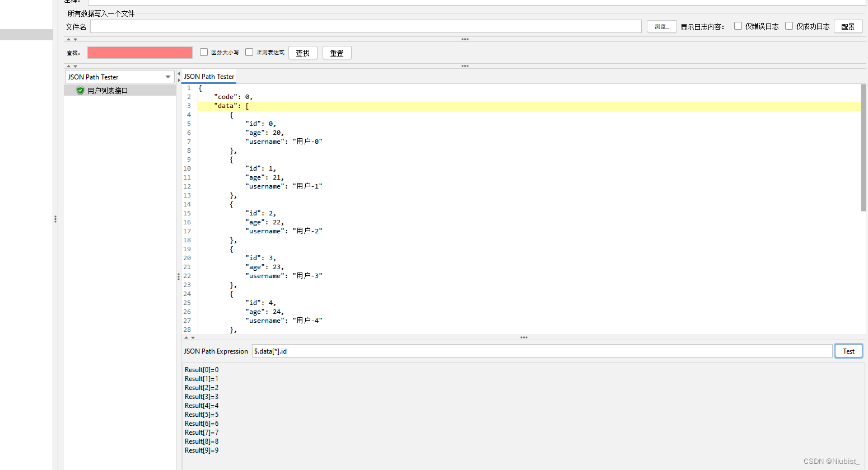Image resolution: width=868 pixels, height=470 pixels.
Task: Click the Result[0]=0 output line
Action: point(202,370)
